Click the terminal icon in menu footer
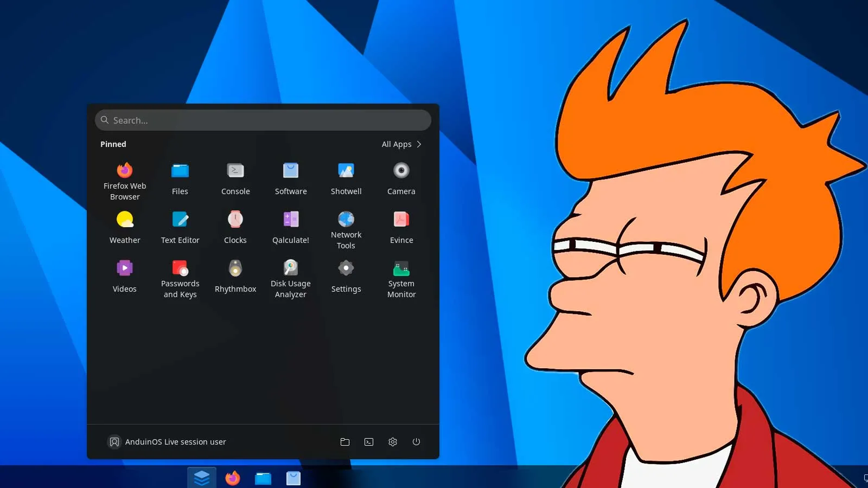Screen dimensions: 868x488 [x=369, y=442]
